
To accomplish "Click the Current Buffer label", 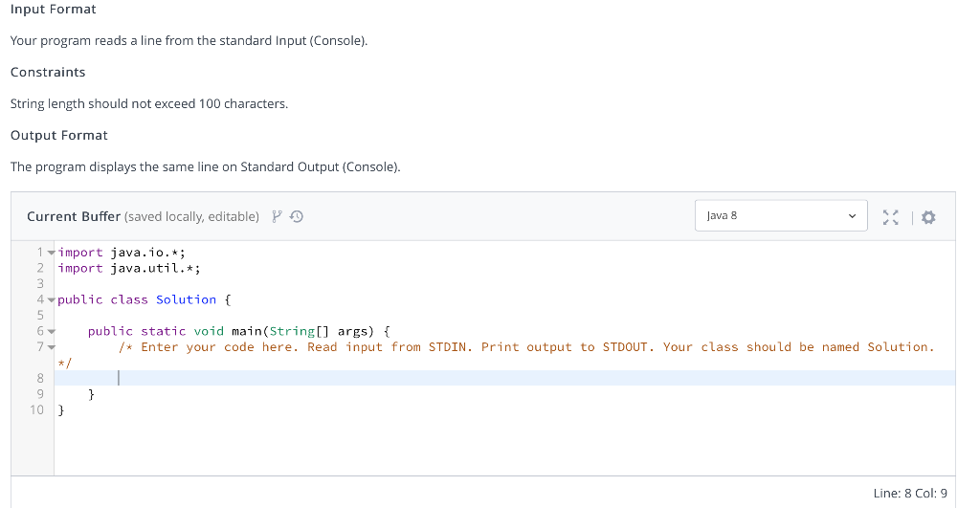I will 74,216.
